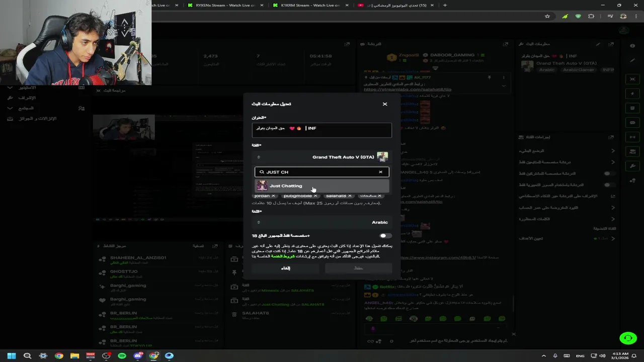644x362 pixels.
Task: Click the chat note icon in right sidebar
Action: pos(632,108)
